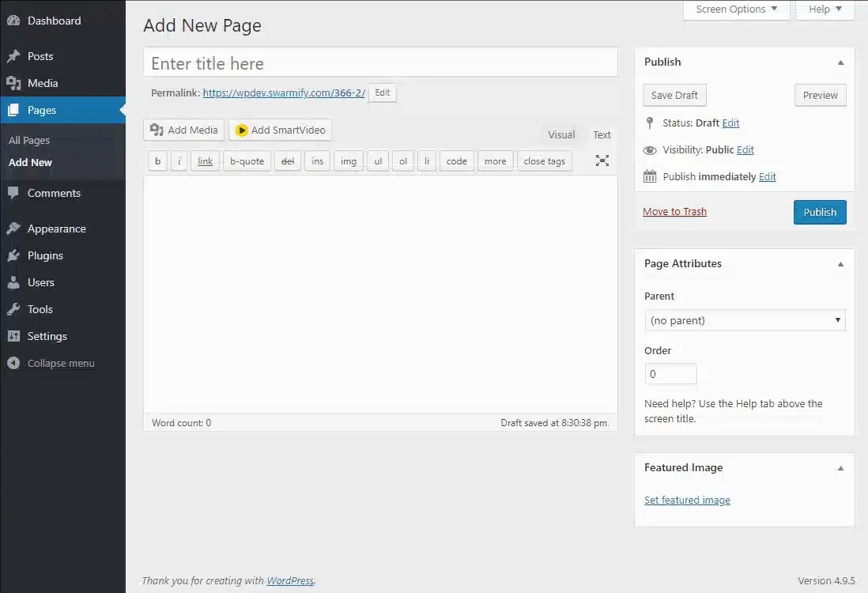Switch to the Text editor tab
The width and height of the screenshot is (868, 593).
[x=602, y=134]
